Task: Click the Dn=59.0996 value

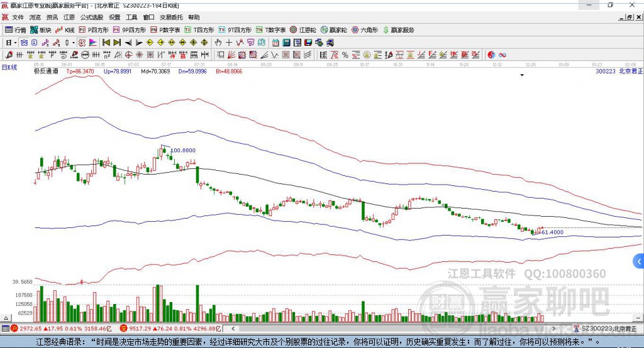Action: [x=192, y=72]
